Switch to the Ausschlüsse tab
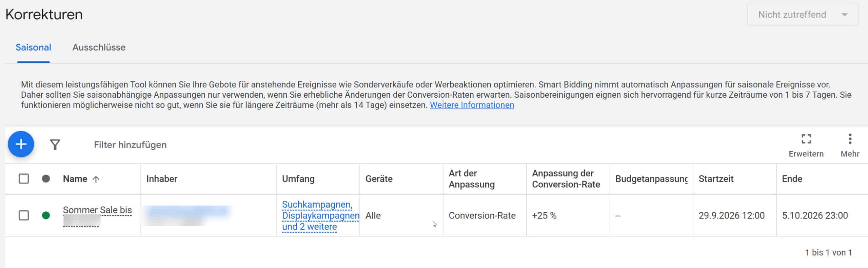Image resolution: width=868 pixels, height=268 pixels. [x=99, y=47]
